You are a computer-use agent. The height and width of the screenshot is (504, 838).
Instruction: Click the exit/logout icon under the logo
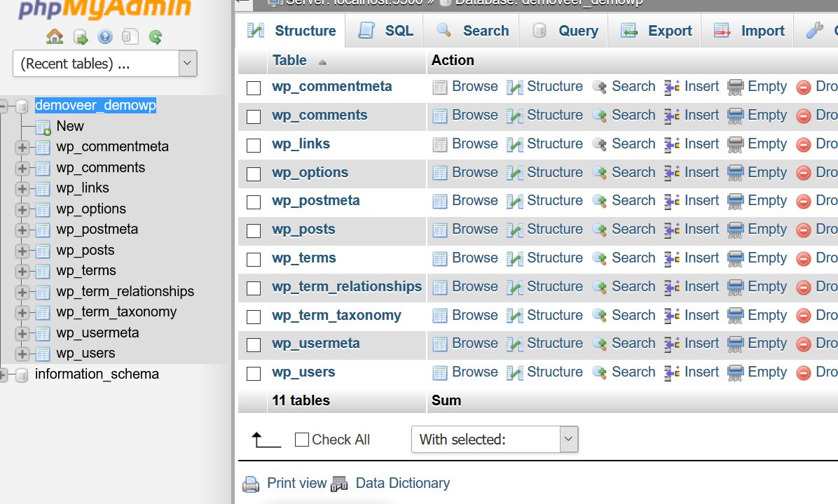[x=81, y=36]
